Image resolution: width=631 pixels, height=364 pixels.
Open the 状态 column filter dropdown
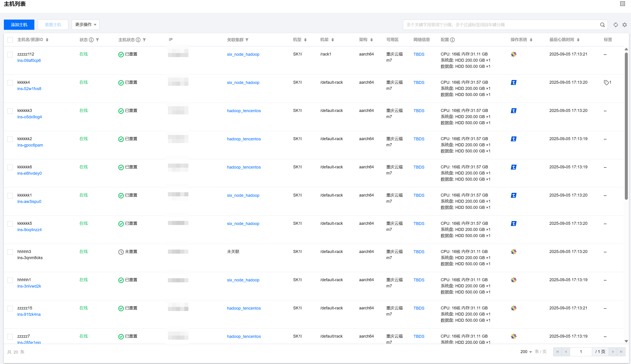point(97,40)
